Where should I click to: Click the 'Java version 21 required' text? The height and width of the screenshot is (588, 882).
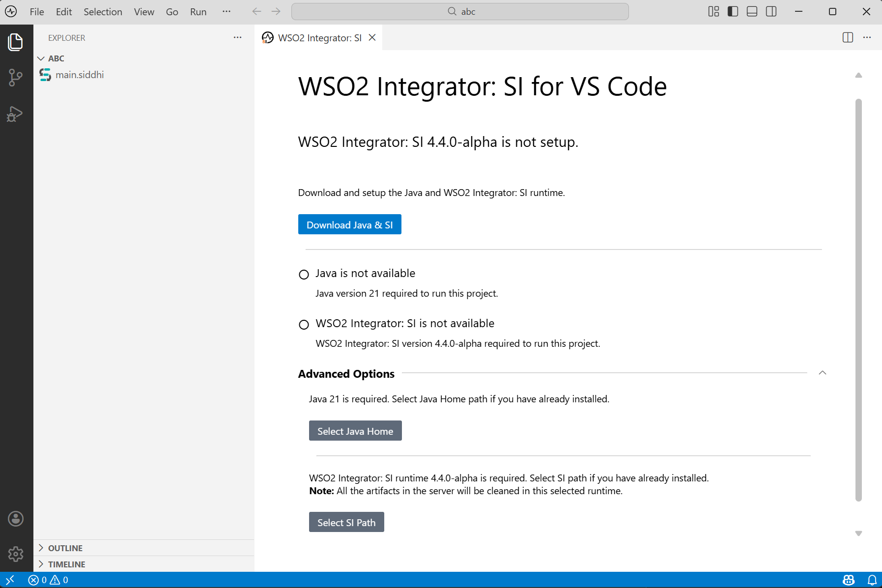click(x=407, y=293)
